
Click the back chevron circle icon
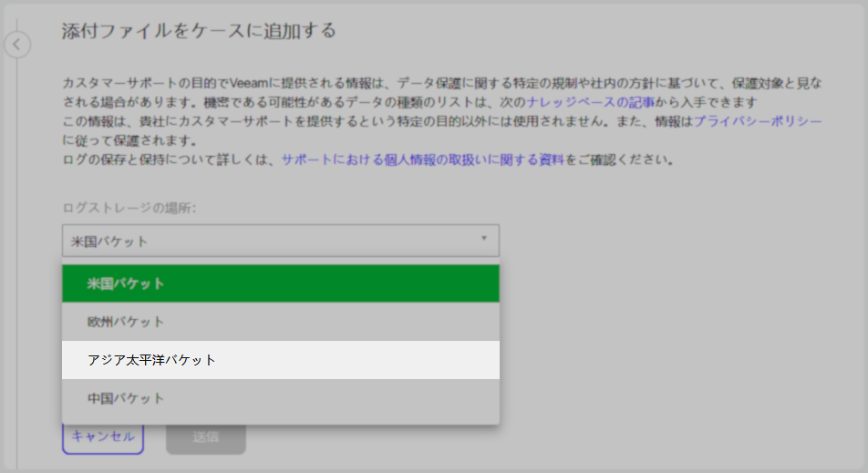(18, 45)
